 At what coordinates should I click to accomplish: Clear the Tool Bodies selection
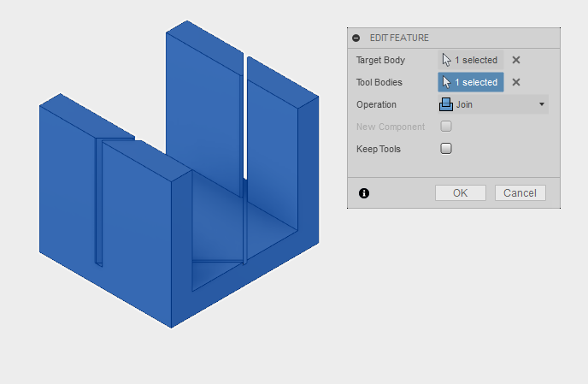pyautogui.click(x=516, y=82)
